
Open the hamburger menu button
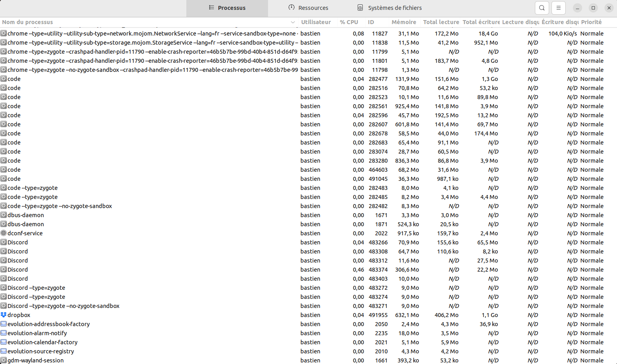[558, 8]
